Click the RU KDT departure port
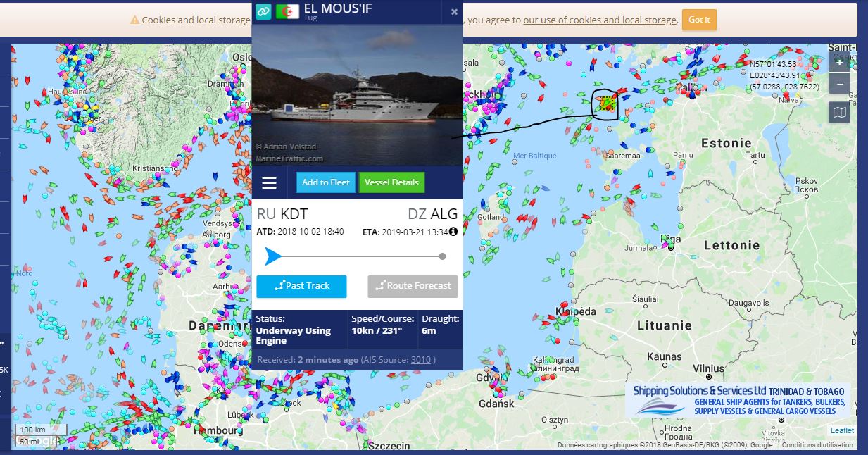 [282, 214]
